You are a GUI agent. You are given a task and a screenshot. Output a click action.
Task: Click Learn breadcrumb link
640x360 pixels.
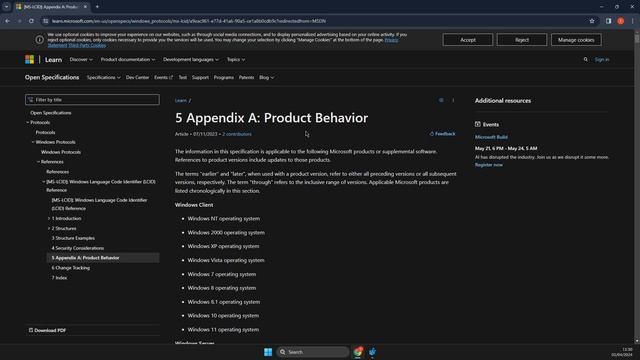click(x=181, y=100)
